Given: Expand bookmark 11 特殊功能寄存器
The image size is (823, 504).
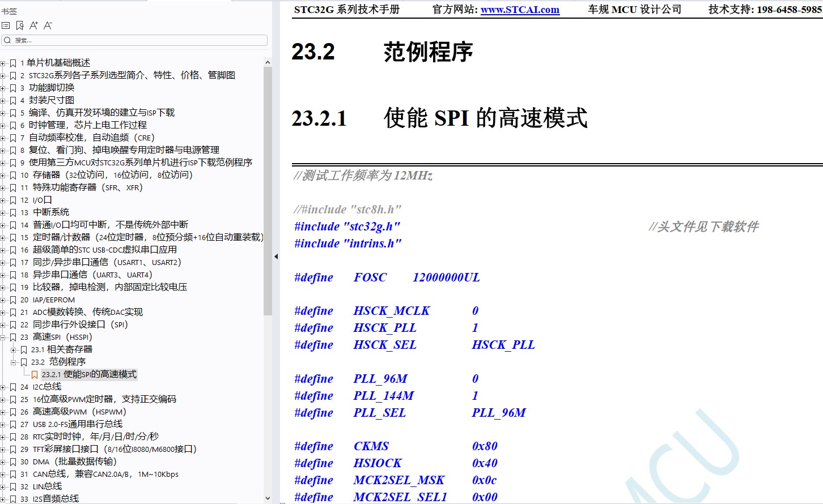Looking at the screenshot, I should click(3, 187).
